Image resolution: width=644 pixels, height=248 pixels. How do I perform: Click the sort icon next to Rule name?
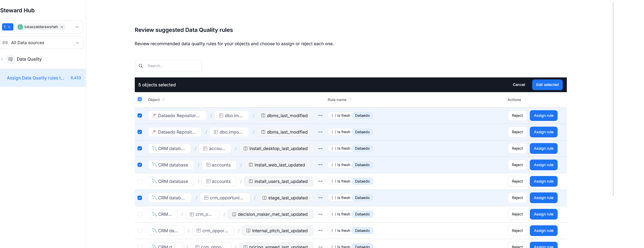[350, 100]
